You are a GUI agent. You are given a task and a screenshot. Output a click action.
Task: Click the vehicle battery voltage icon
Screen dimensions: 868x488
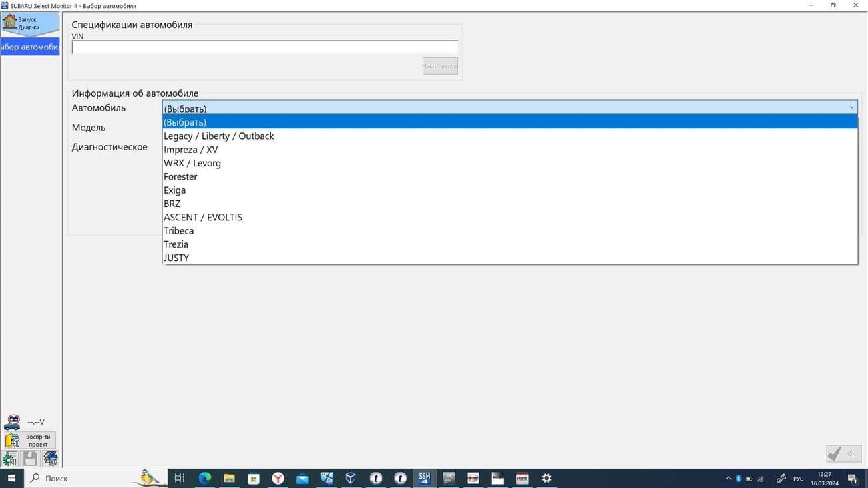tap(12, 422)
